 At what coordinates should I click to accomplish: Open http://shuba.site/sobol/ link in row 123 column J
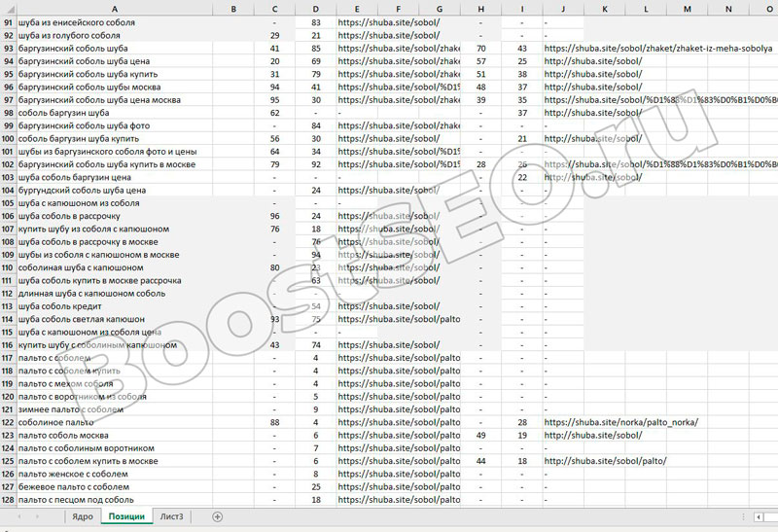pos(593,435)
